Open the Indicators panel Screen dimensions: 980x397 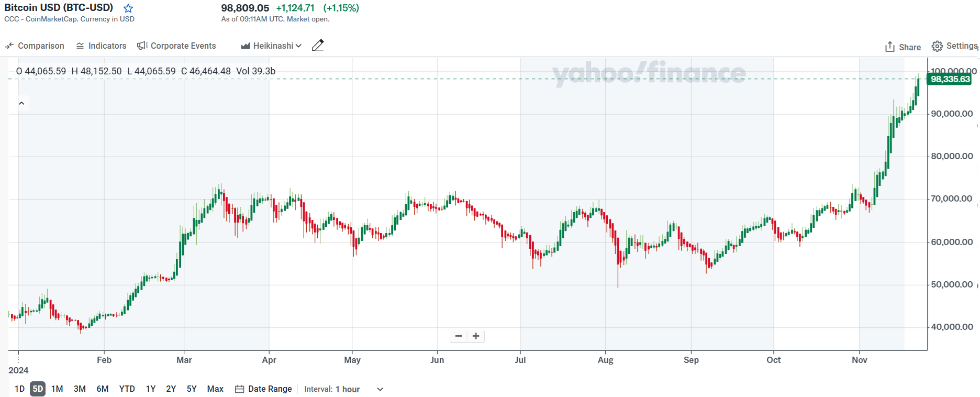pos(101,46)
